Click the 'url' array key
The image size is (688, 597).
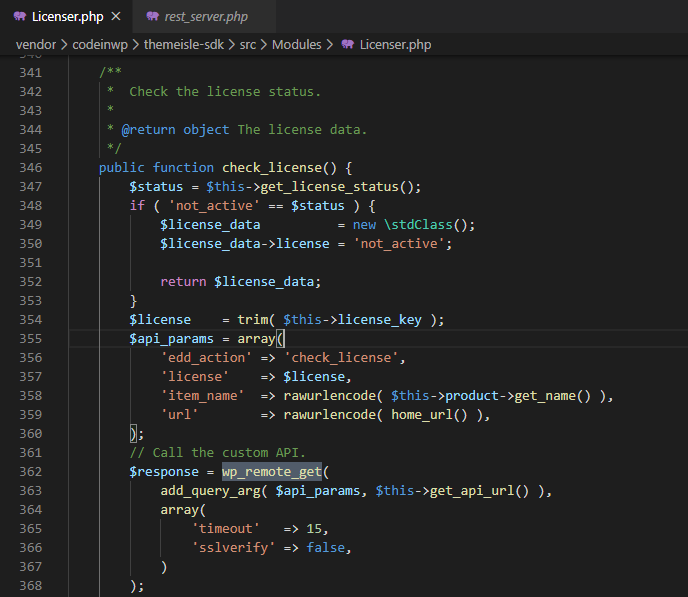point(179,415)
